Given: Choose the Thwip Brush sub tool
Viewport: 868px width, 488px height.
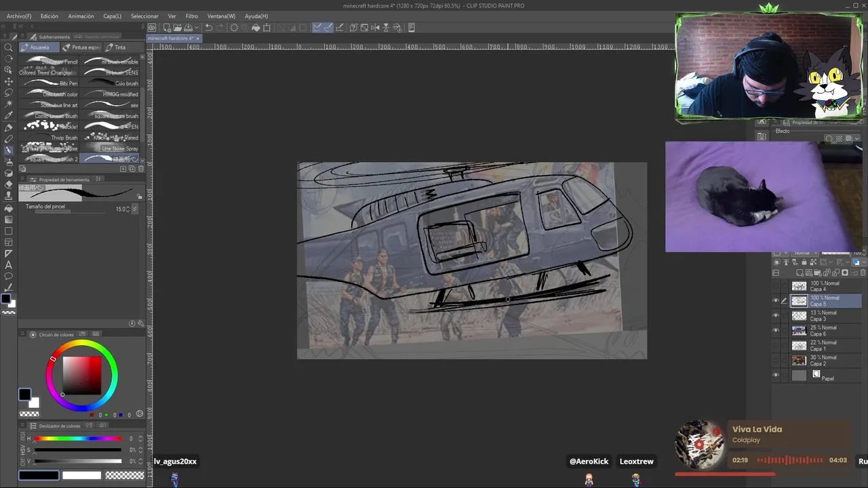Looking at the screenshot, I should click(50, 138).
